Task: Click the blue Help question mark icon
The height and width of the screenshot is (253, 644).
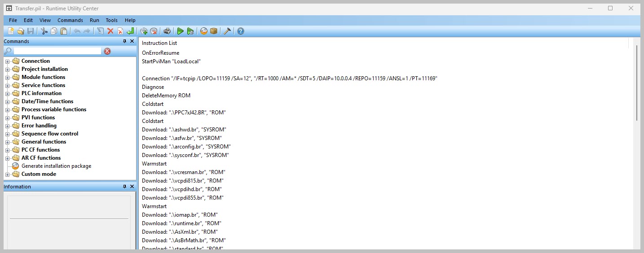Action: (x=241, y=31)
